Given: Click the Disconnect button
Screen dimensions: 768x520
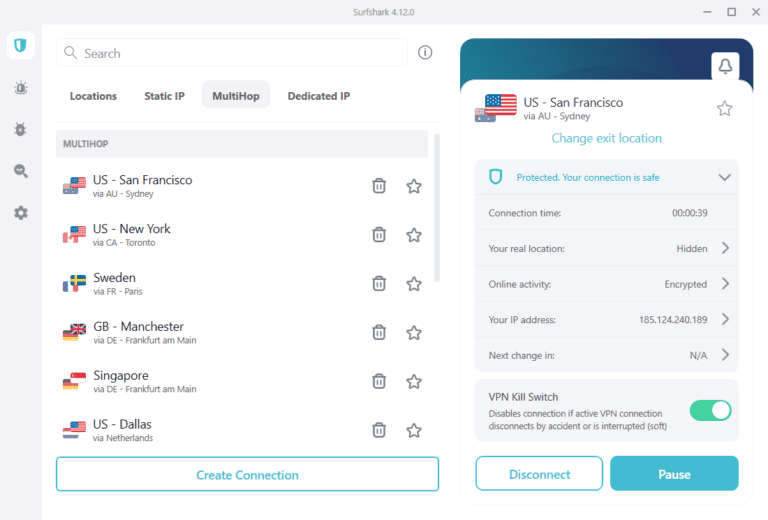Looking at the screenshot, I should pos(539,473).
